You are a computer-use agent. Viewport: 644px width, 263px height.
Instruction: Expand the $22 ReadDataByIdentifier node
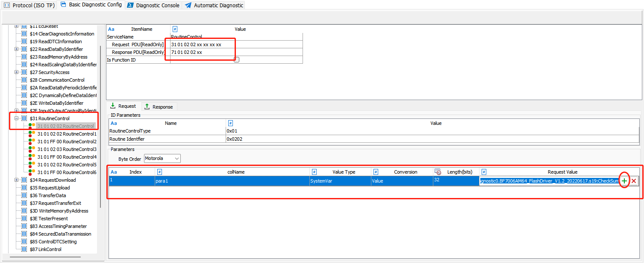pyautogui.click(x=16, y=49)
